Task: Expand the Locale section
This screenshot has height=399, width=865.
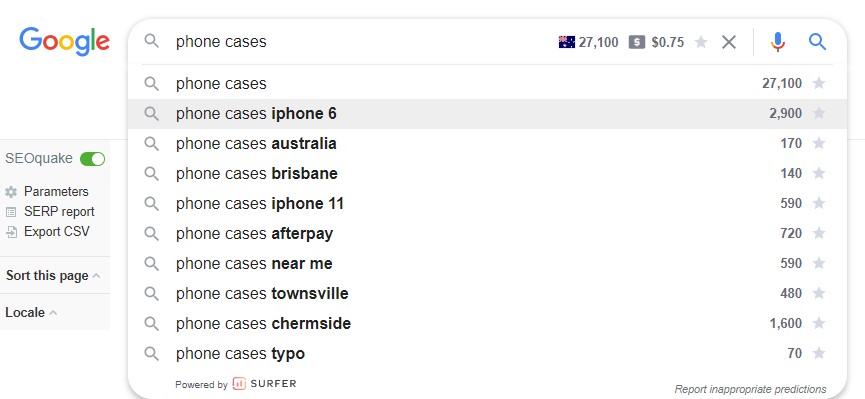Action: tap(31, 312)
